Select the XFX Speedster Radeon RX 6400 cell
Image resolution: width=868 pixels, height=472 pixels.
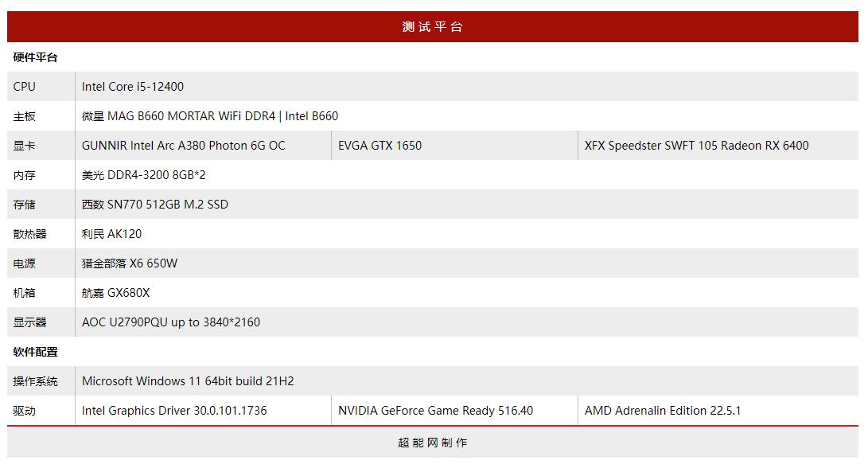(x=696, y=146)
